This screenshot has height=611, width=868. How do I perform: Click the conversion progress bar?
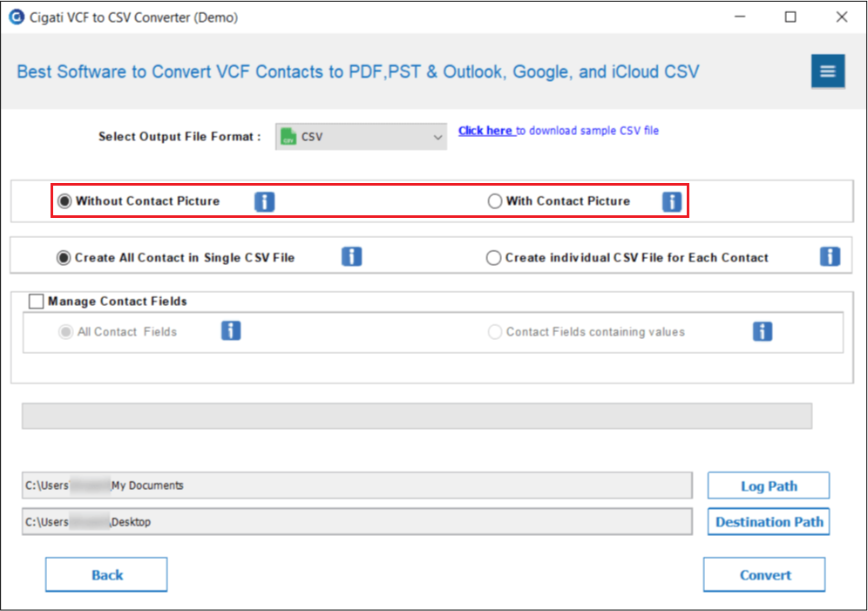point(417,416)
